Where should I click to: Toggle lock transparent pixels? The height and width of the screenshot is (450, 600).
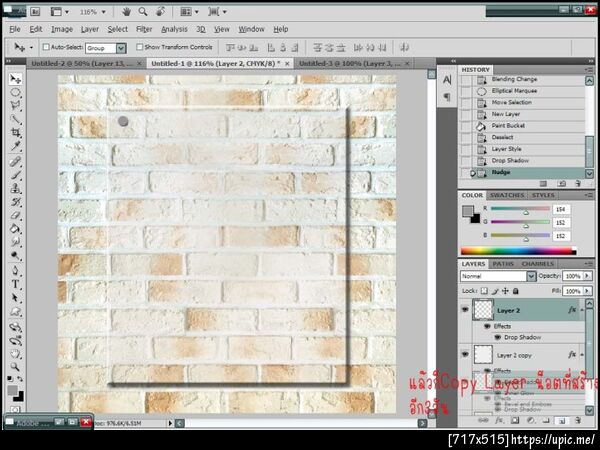484,291
